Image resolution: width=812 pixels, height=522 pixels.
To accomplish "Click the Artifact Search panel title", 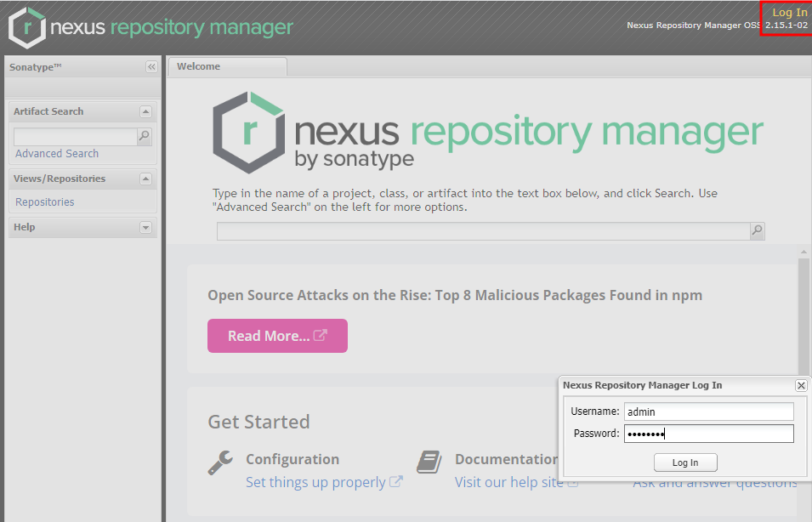I will [48, 111].
